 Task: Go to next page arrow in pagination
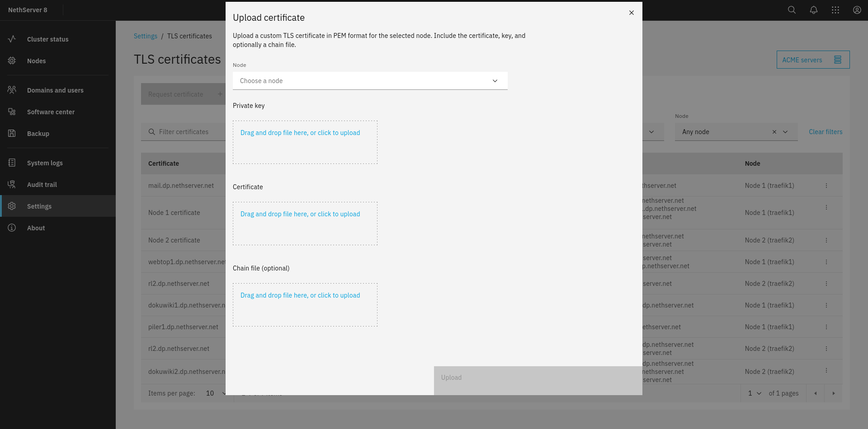[x=833, y=393]
